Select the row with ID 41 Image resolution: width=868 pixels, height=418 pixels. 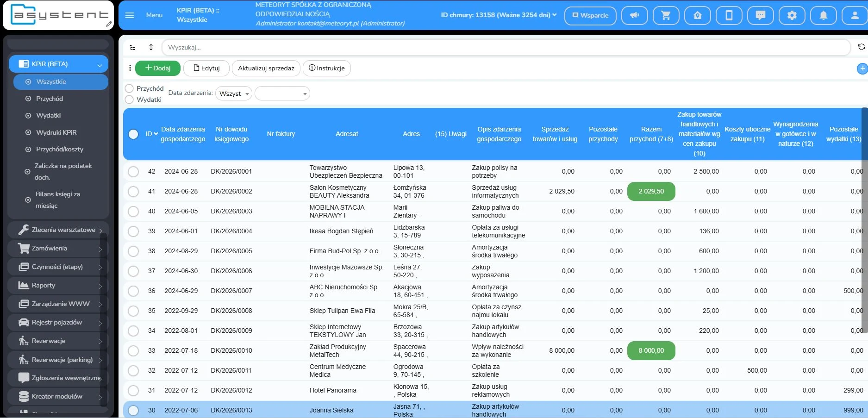coord(133,191)
